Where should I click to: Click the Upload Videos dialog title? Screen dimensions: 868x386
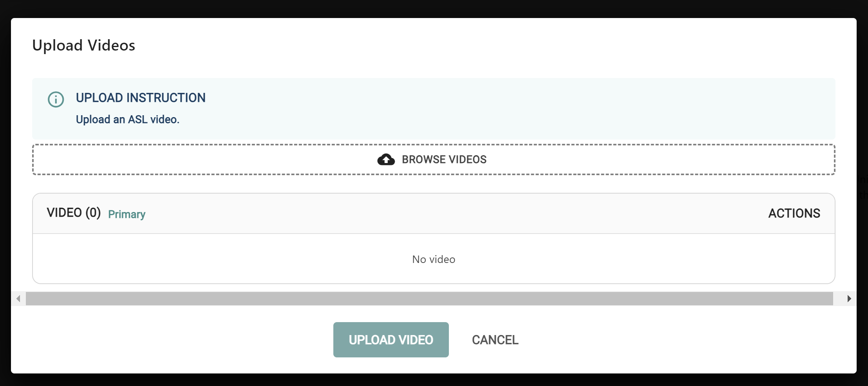(84, 45)
